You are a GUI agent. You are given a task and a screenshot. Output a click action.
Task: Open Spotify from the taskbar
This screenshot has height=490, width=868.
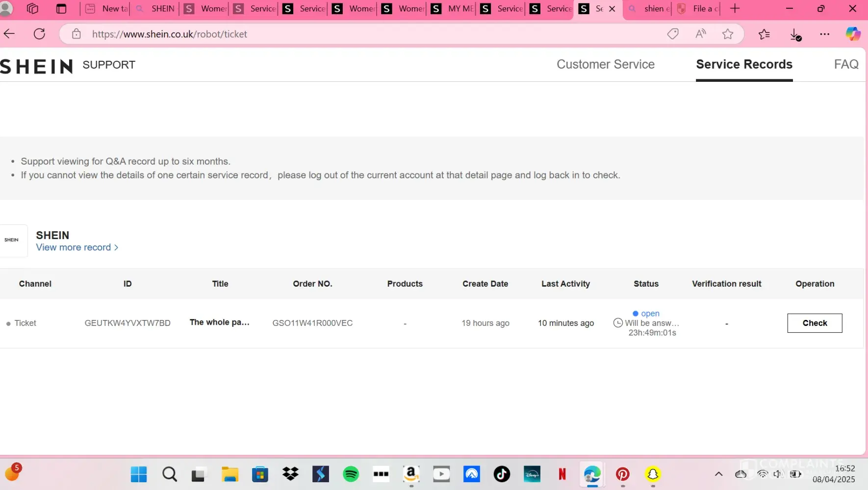click(351, 474)
